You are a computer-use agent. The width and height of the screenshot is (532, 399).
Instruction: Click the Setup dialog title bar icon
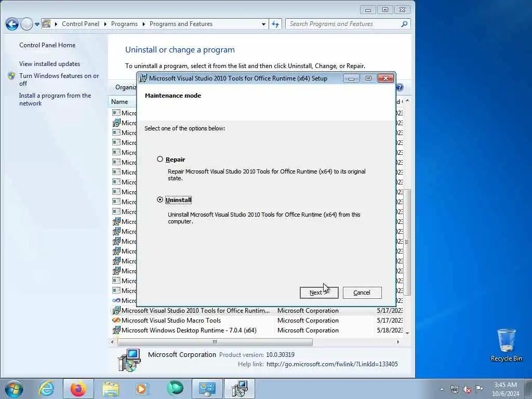143,78
